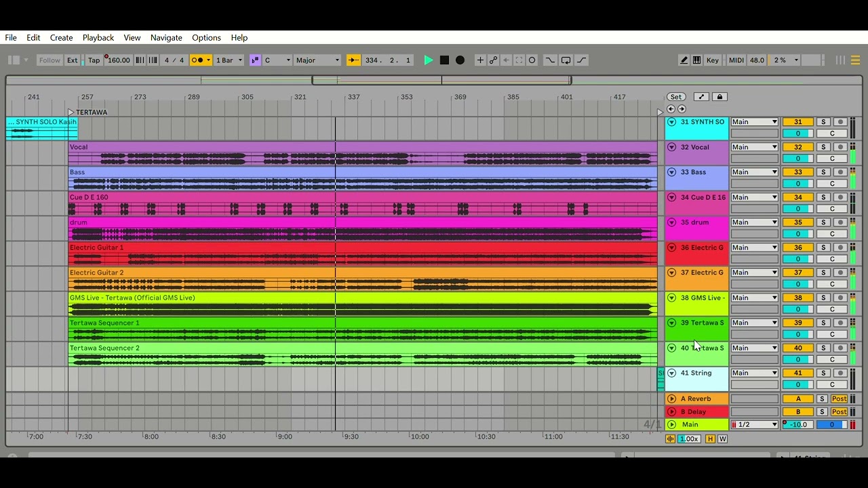
Task: Toggle Draw Mode pencil icon
Action: 684,60
